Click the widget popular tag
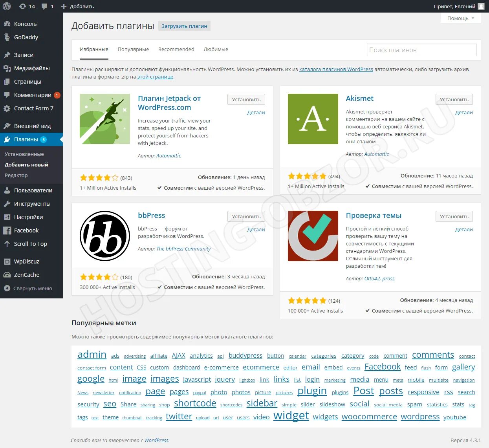The height and width of the screenshot is (448, 489). tap(291, 415)
